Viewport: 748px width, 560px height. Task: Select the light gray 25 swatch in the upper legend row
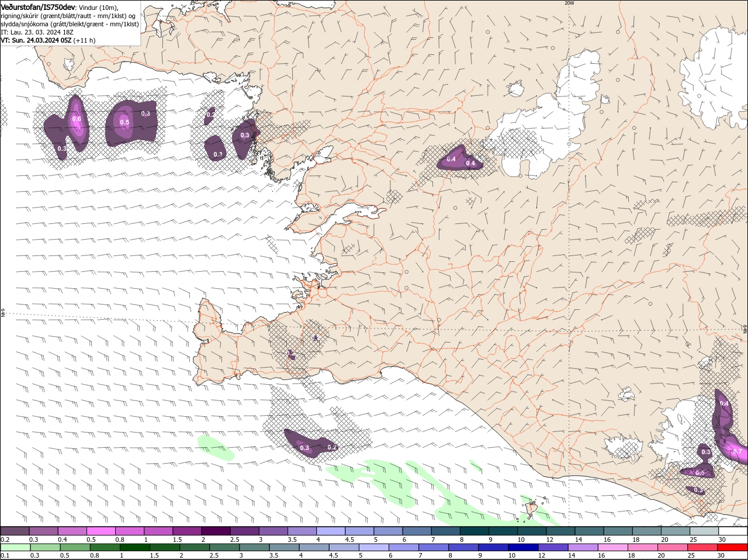tap(705, 531)
